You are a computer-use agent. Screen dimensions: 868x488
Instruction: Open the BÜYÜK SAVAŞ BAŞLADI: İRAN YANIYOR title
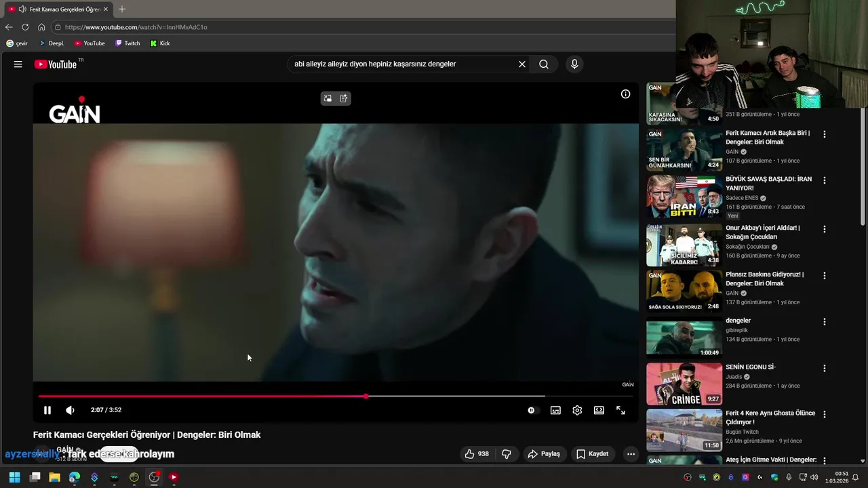coord(768,184)
